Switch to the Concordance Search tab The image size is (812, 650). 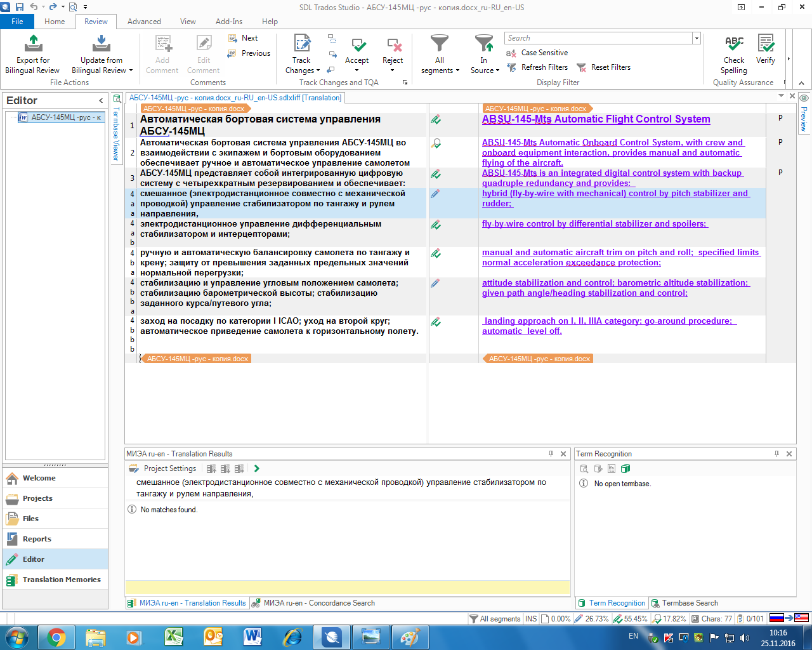coord(313,603)
